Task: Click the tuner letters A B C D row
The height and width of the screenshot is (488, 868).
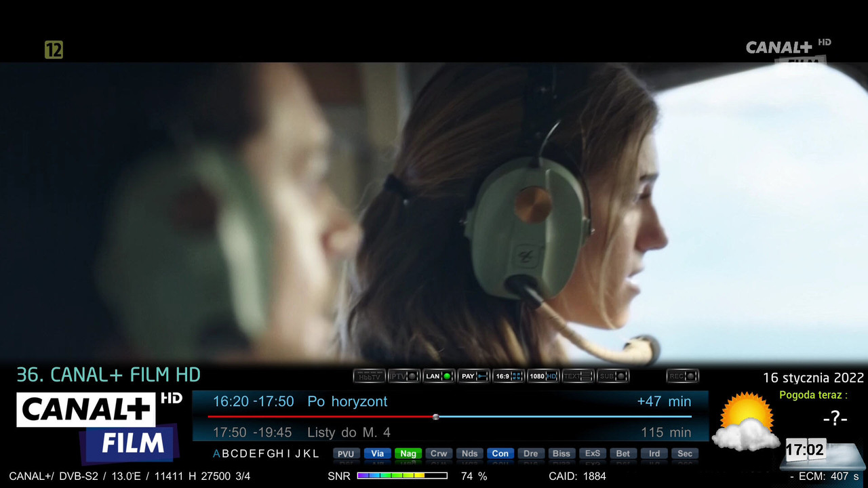Action: point(267,453)
